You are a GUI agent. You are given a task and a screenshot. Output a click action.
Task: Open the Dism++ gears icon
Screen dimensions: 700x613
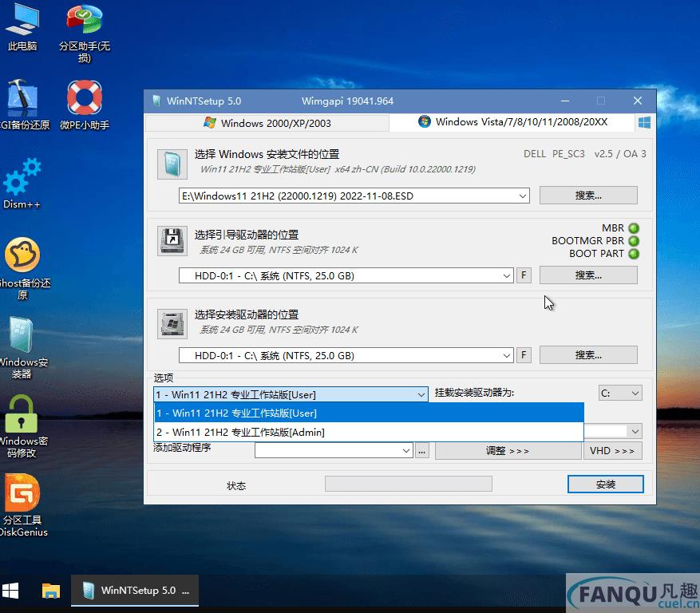pos(22,184)
